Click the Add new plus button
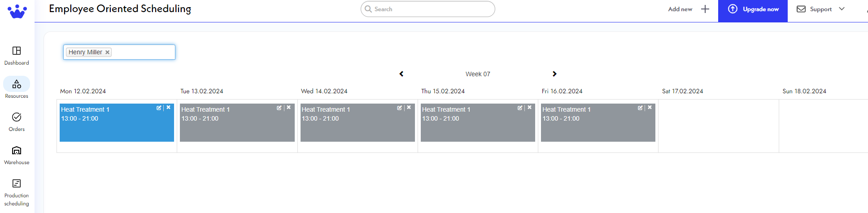This screenshot has height=213, width=868. coord(705,9)
